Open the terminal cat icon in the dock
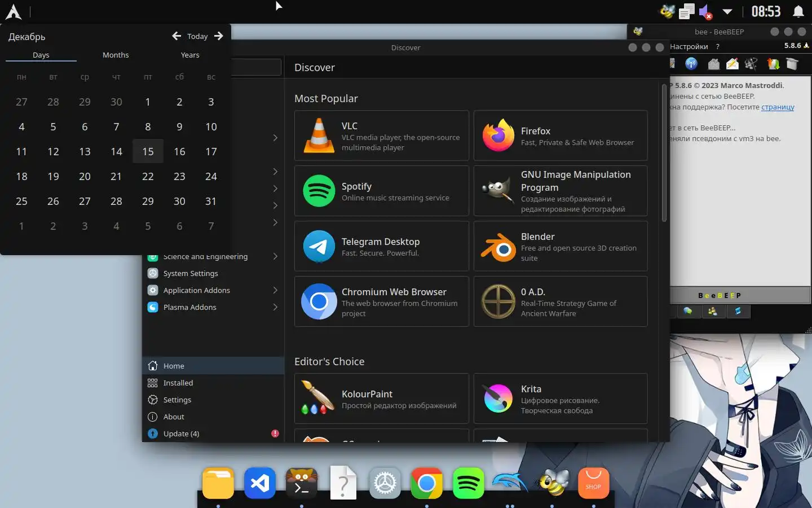The height and width of the screenshot is (508, 812). coord(302,483)
